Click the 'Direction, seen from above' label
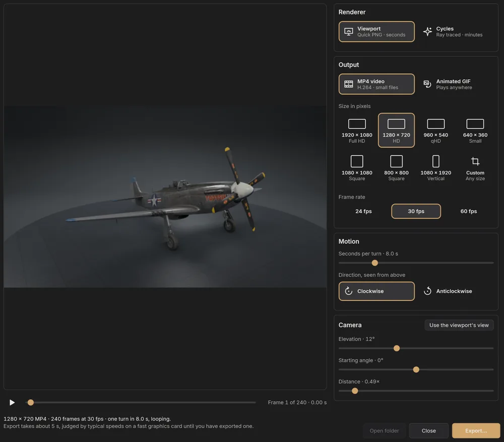The height and width of the screenshot is (442, 504). [371, 275]
